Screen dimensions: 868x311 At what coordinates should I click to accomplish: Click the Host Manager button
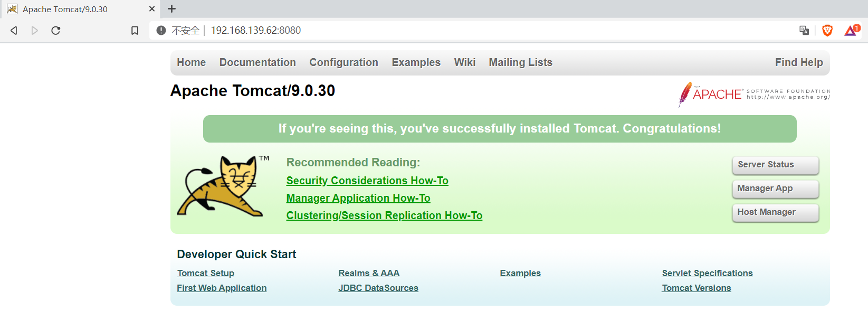[776, 212]
